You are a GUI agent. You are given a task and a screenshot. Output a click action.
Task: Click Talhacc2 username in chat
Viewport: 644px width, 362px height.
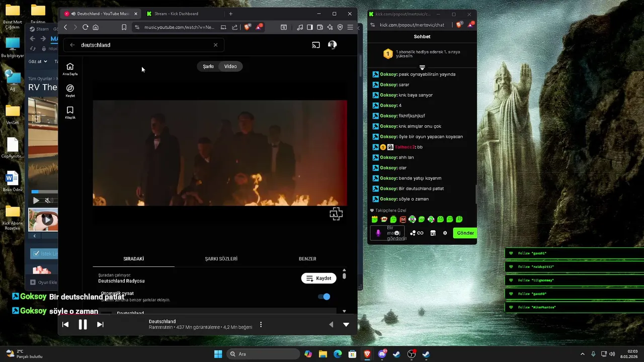405,147
